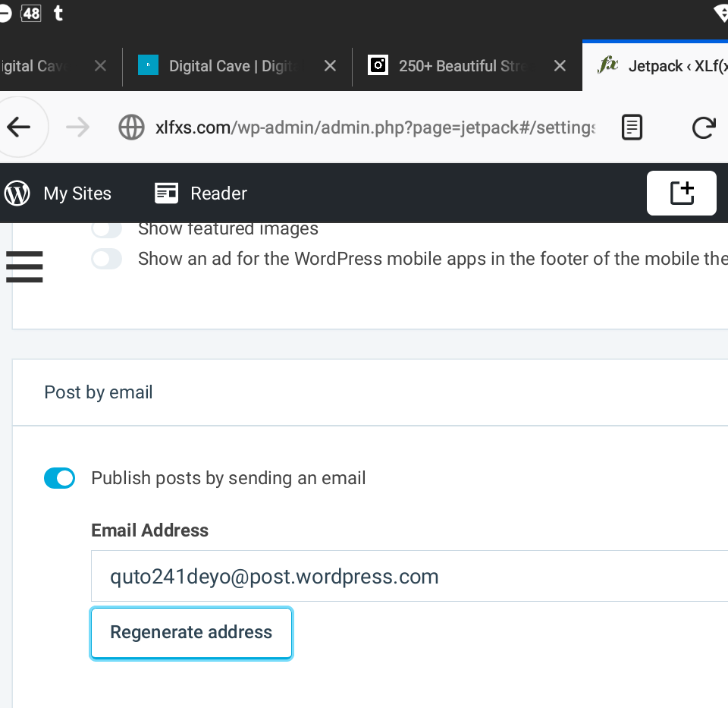Open My Sites link
The width and height of the screenshot is (728, 708).
tap(77, 194)
